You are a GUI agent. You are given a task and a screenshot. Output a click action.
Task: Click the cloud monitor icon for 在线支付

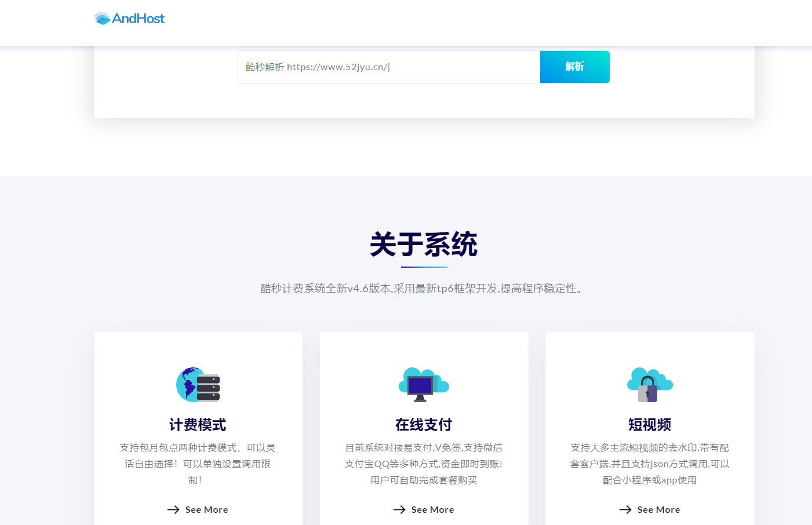pyautogui.click(x=424, y=385)
